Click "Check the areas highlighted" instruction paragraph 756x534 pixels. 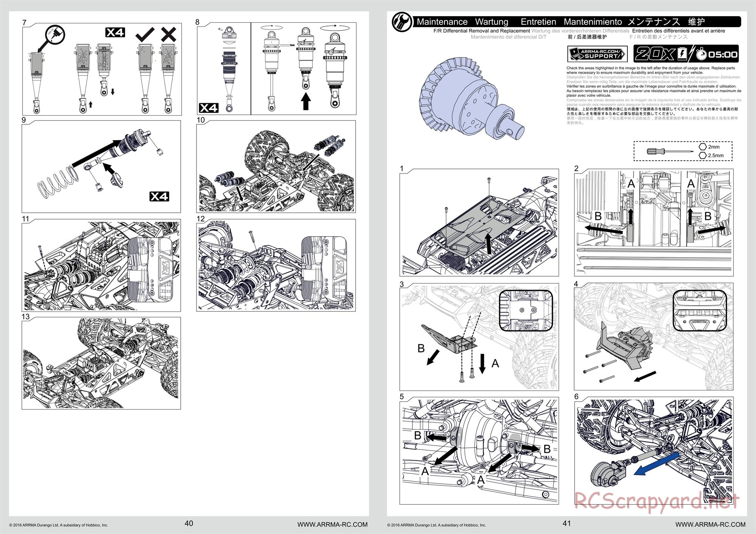click(651, 70)
